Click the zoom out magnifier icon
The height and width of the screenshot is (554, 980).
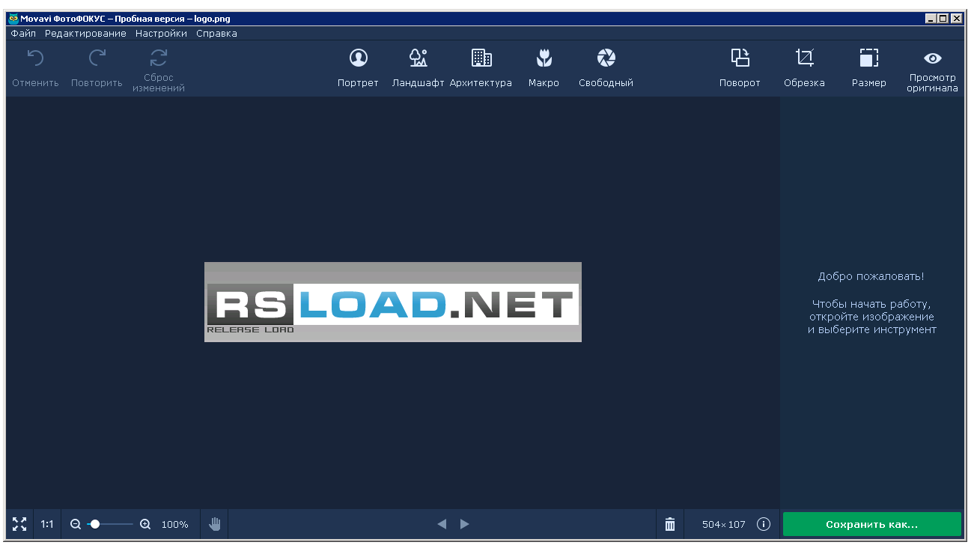click(x=76, y=524)
